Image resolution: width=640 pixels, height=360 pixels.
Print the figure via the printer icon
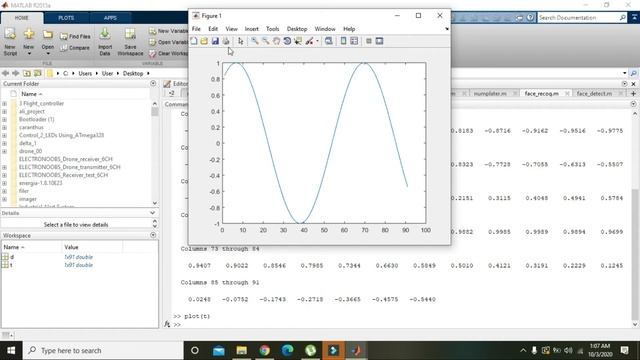(x=225, y=41)
